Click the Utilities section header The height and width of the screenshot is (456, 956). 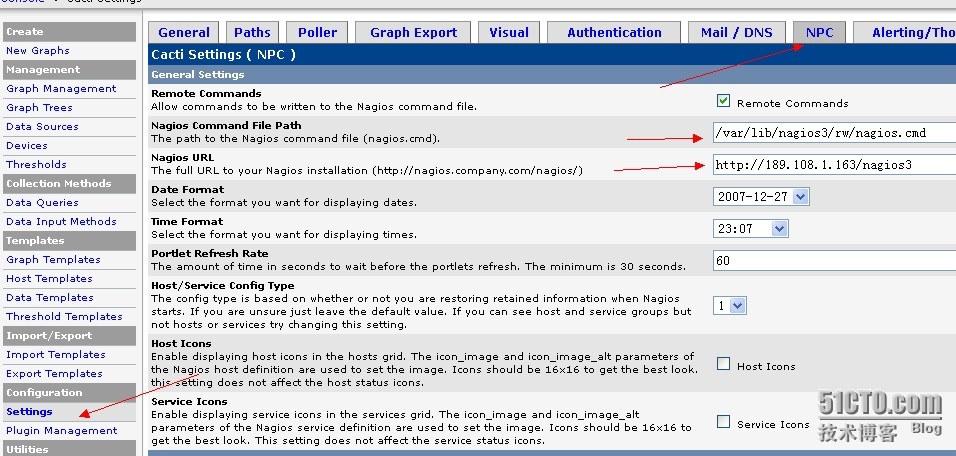click(70, 449)
